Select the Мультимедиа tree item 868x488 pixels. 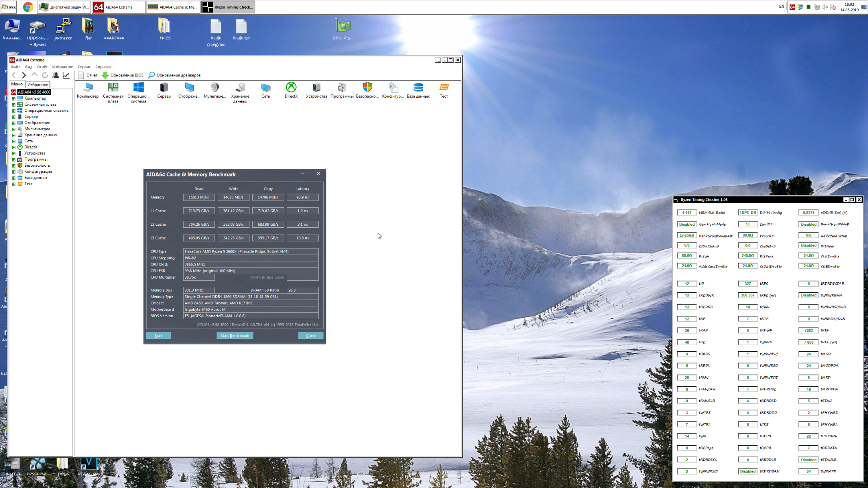(37, 129)
